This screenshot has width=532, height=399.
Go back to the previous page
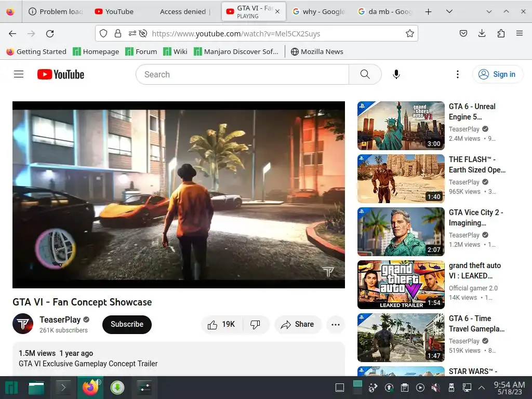[12, 34]
